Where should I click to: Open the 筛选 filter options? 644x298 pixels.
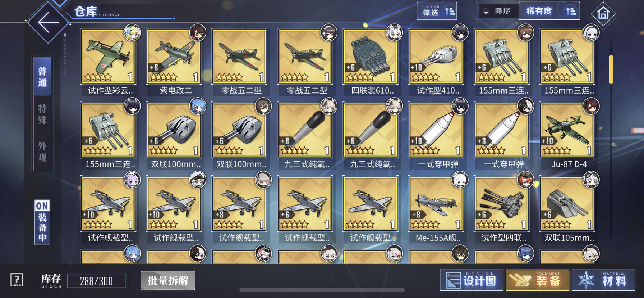(x=437, y=11)
